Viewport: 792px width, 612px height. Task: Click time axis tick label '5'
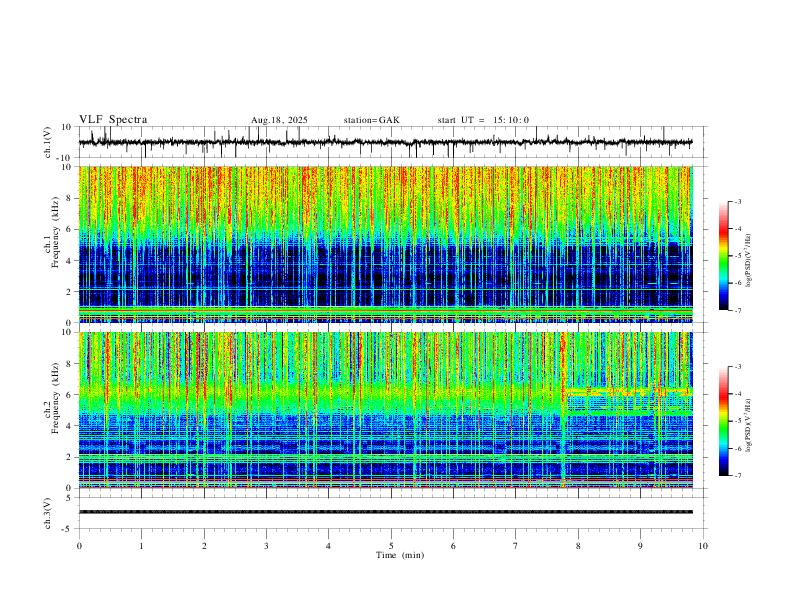(391, 546)
